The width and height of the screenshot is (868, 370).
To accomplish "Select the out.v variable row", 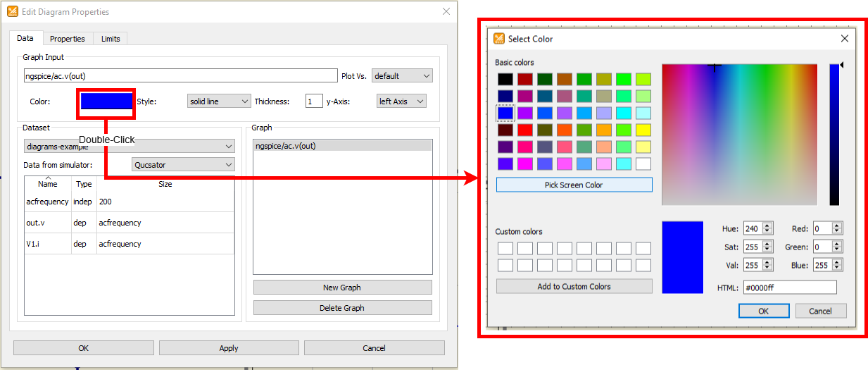I will [130, 223].
